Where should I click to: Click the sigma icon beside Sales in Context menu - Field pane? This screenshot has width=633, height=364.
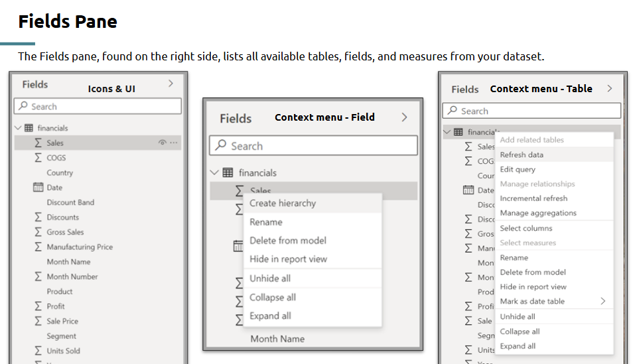[x=240, y=190]
